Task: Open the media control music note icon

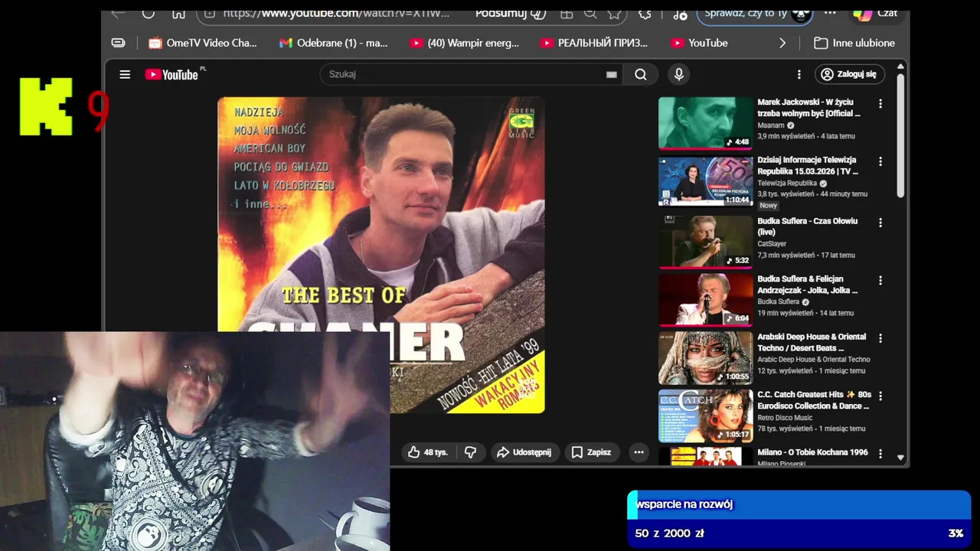Action: click(680, 14)
